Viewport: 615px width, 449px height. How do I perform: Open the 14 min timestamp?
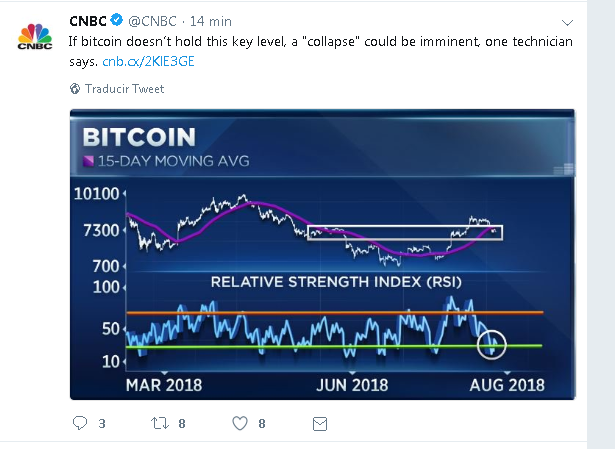coord(211,21)
